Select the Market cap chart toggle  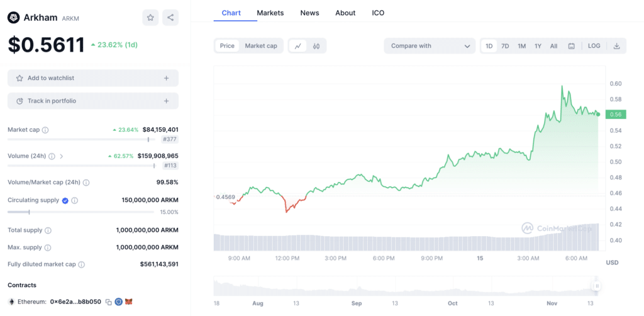(x=261, y=46)
